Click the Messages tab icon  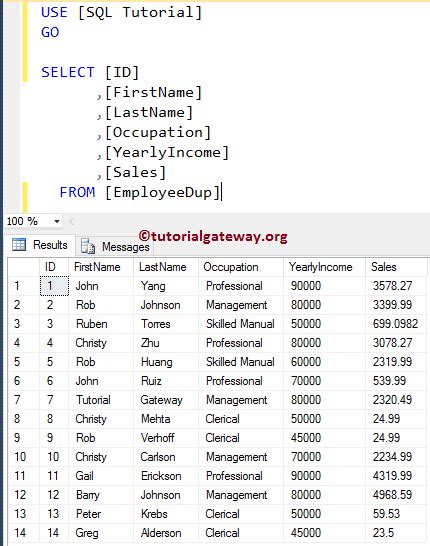point(88,246)
